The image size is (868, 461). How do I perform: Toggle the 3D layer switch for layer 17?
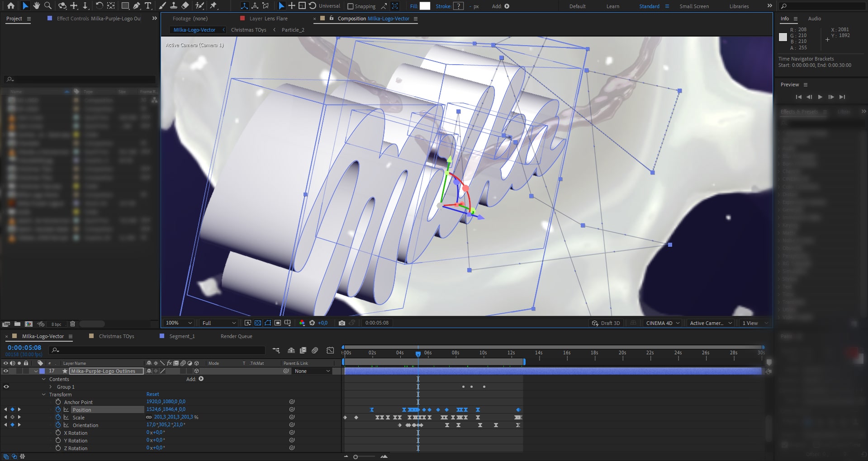(x=196, y=371)
